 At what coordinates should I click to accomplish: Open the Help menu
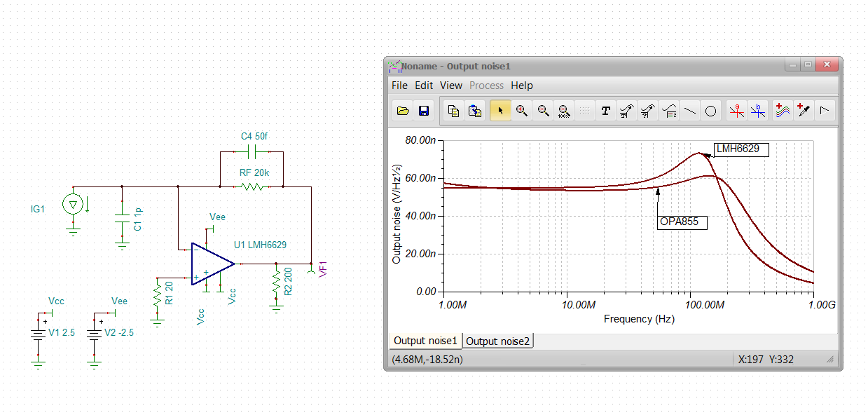pos(522,86)
